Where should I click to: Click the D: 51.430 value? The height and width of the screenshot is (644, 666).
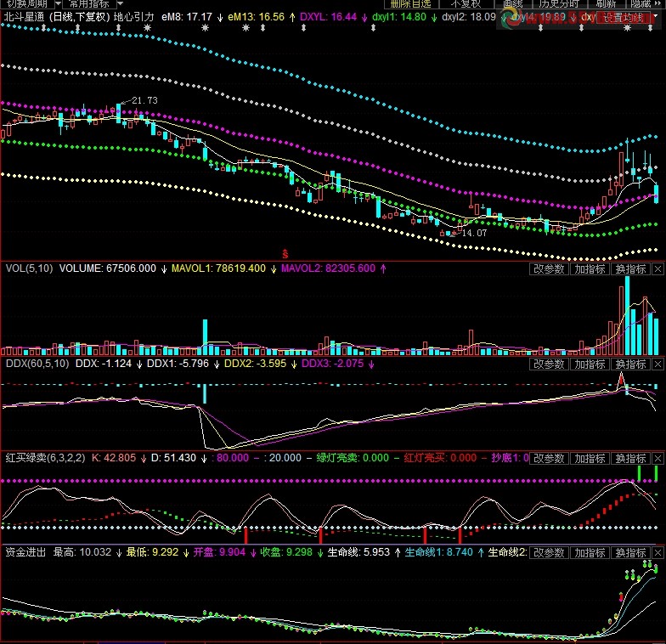[173, 458]
